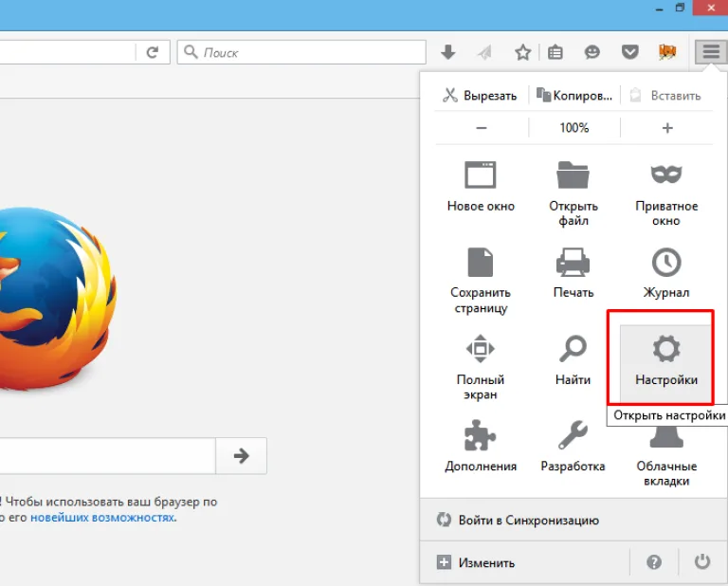Screen dimensions: 728x586
Task: Click the paper plane share icon
Action: pos(484,52)
